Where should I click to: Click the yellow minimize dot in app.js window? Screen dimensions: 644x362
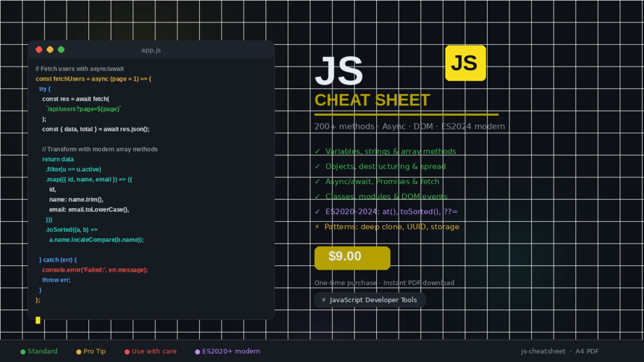click(50, 50)
